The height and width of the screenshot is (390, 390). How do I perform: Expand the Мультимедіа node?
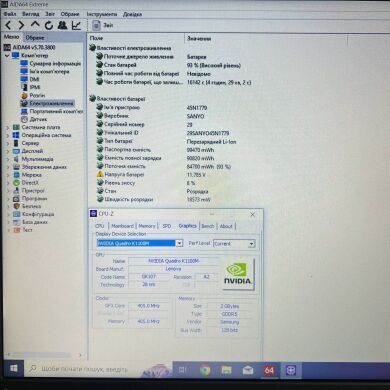pos(8,159)
